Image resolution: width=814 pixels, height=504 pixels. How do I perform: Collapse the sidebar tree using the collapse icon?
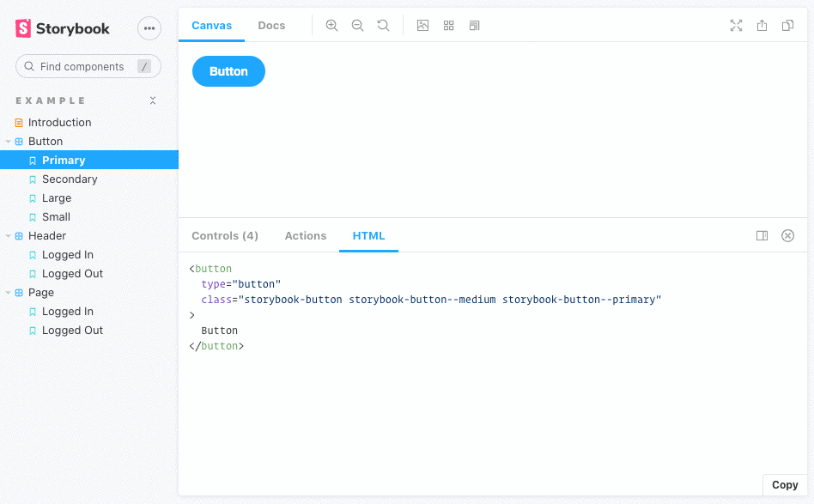click(153, 100)
